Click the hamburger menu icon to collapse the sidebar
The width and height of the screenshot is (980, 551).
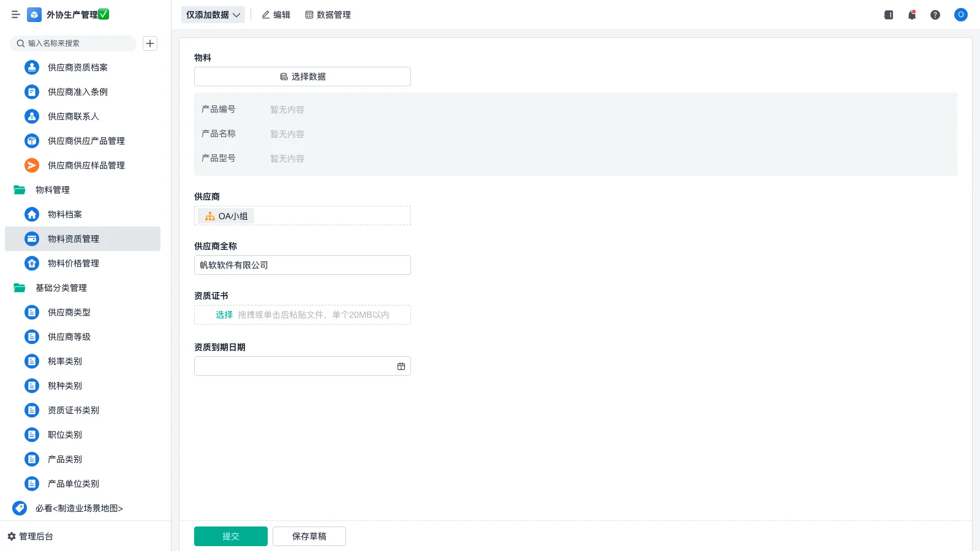point(16,15)
